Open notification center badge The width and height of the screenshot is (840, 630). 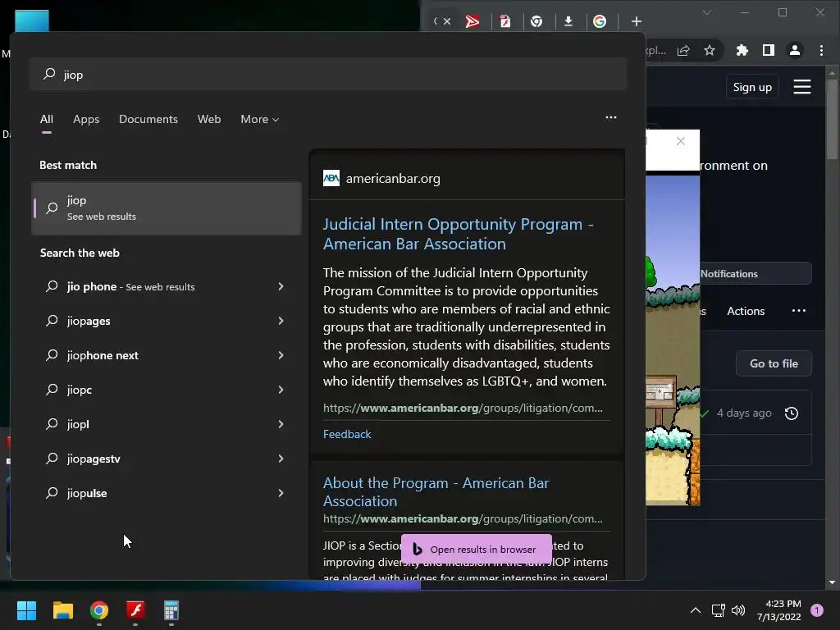coord(817,610)
